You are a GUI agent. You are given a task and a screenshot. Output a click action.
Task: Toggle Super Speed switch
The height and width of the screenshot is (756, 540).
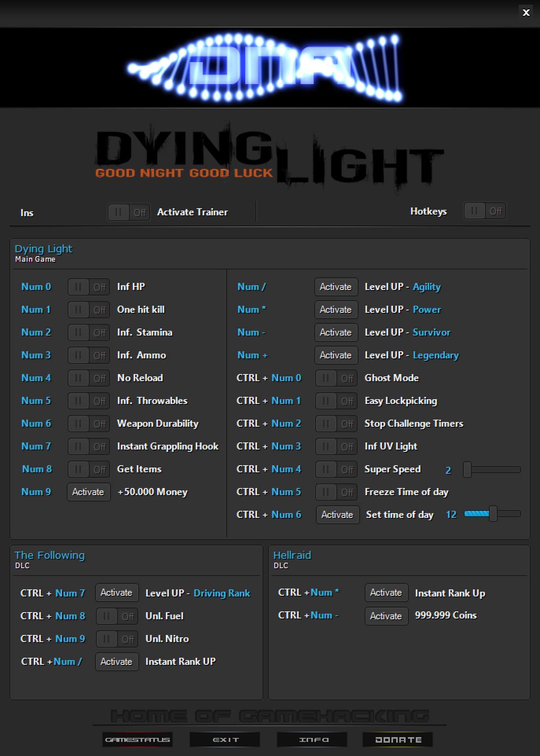click(x=336, y=470)
